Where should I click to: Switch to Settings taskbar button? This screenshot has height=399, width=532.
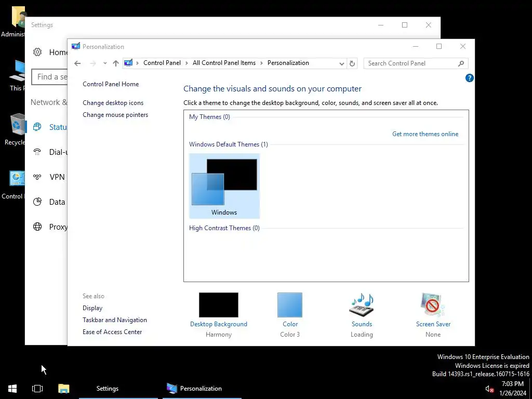pyautogui.click(x=119, y=389)
